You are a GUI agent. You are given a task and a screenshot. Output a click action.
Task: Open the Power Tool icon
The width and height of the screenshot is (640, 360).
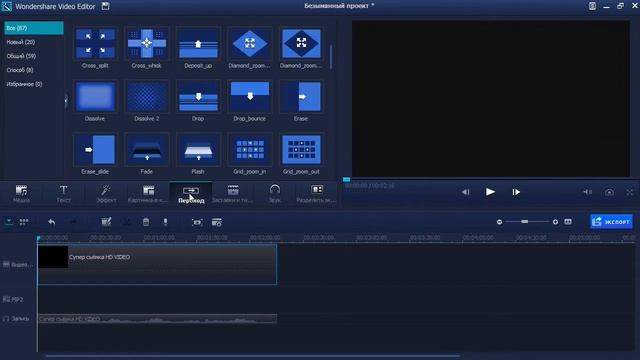(x=217, y=222)
